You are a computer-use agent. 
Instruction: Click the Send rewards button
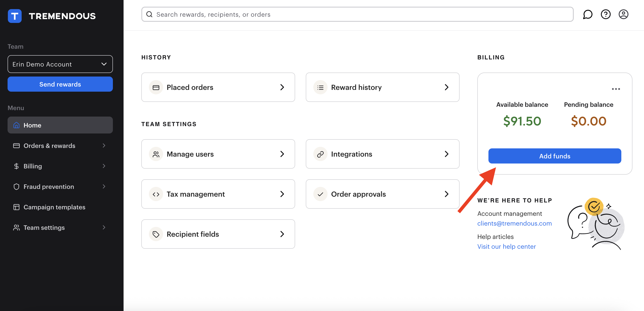(x=60, y=84)
